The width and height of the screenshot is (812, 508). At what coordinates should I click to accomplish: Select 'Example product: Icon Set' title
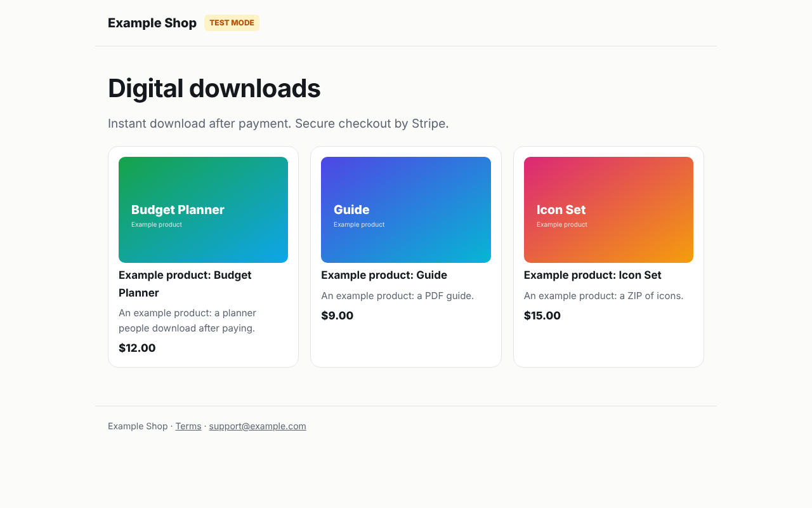(x=593, y=275)
